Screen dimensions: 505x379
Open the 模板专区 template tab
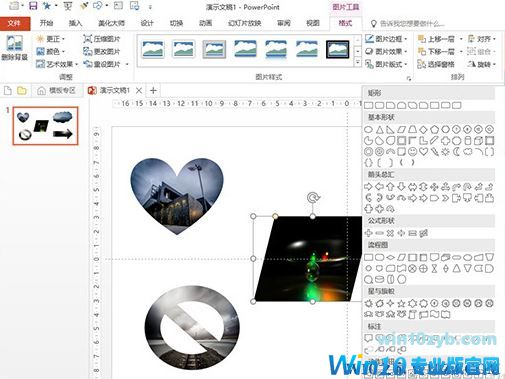[x=57, y=90]
